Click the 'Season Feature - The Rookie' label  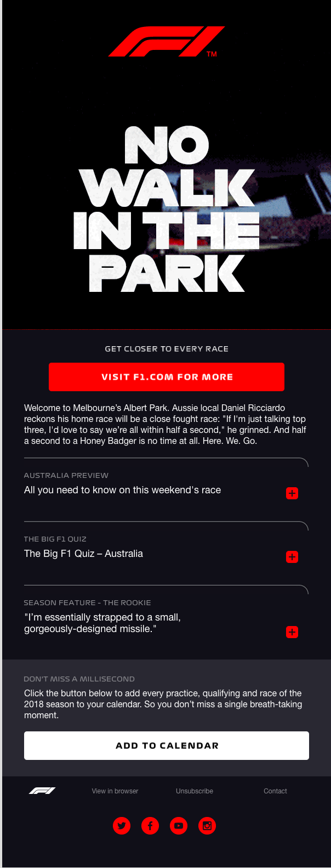[x=88, y=602]
